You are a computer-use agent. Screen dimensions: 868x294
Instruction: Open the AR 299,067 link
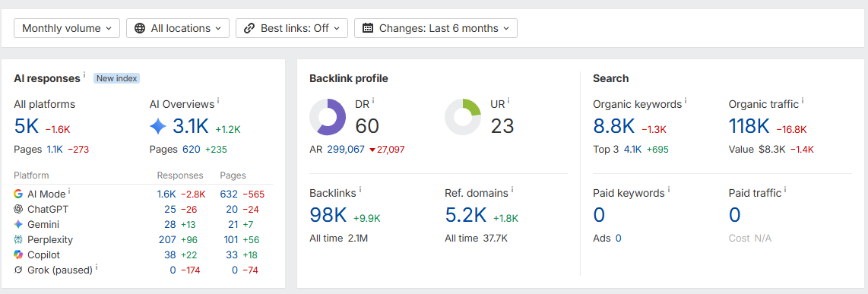point(346,150)
